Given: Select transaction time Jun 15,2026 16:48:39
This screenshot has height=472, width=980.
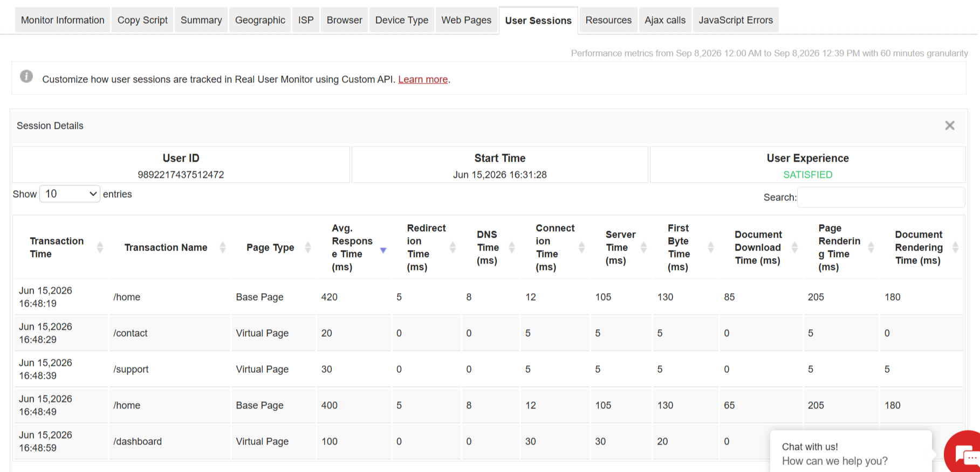Looking at the screenshot, I should point(46,369).
